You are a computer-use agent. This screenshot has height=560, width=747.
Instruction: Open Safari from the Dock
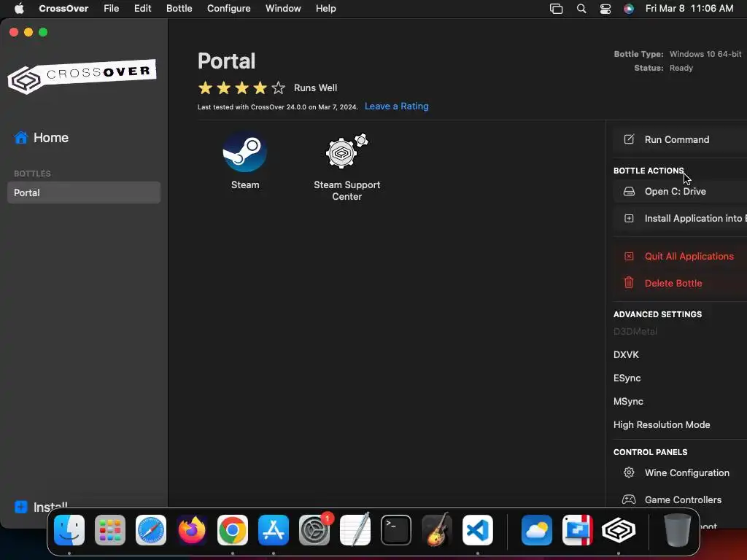pyautogui.click(x=151, y=530)
